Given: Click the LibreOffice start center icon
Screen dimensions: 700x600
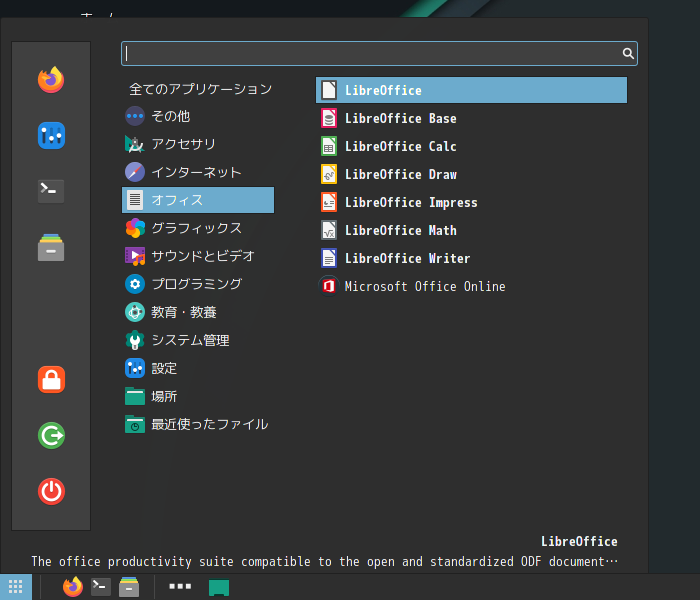Looking at the screenshot, I should (329, 90).
